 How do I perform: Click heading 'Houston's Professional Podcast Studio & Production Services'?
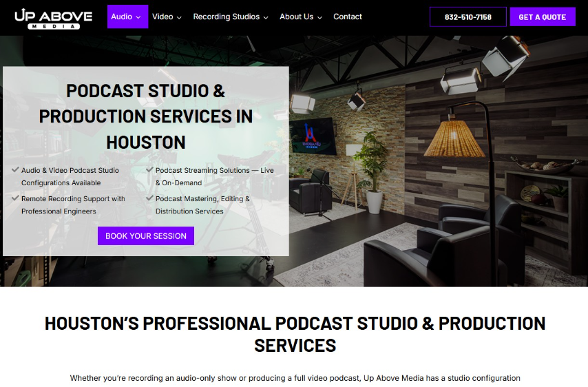coord(295,335)
